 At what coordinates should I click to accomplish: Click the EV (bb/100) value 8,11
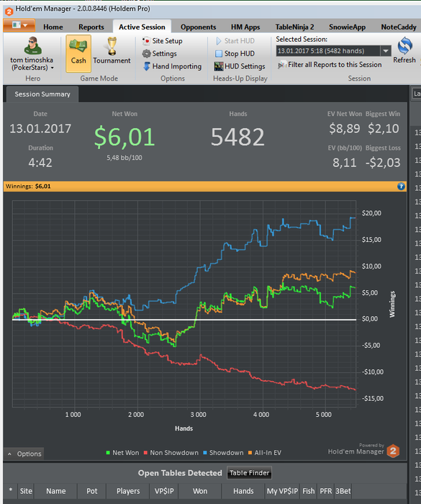tap(345, 163)
